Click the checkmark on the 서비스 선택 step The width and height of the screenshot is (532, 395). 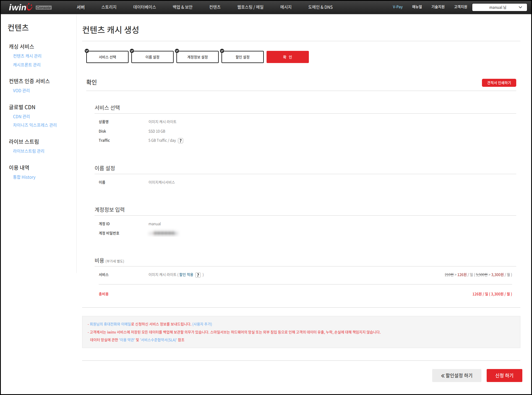point(87,51)
